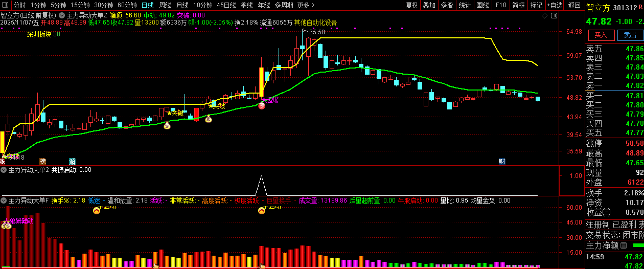Image resolution: width=644 pixels, height=269 pixels.
Task: Click the 解 marker icon under chart
Action: click(73, 162)
